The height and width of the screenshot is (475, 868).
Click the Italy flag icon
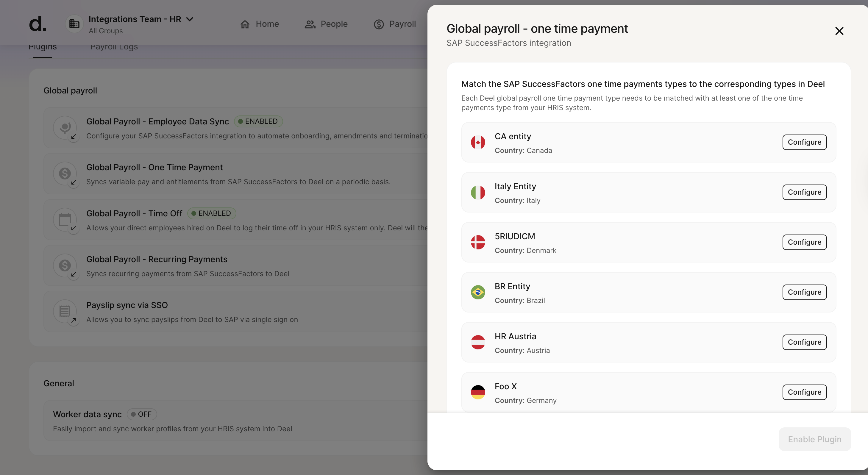click(x=478, y=192)
